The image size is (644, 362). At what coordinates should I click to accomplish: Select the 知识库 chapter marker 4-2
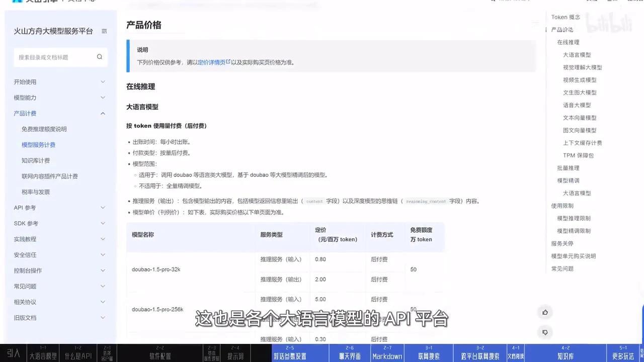pyautogui.click(x=566, y=353)
